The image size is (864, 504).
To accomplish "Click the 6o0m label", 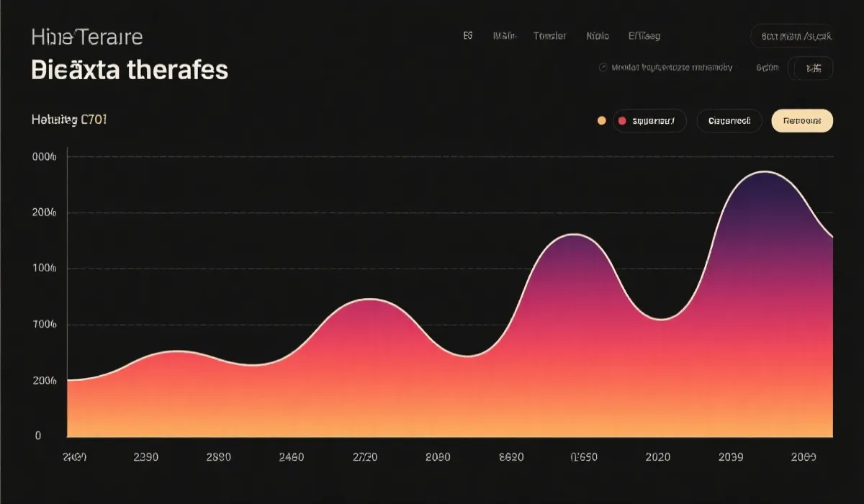I will click(767, 68).
